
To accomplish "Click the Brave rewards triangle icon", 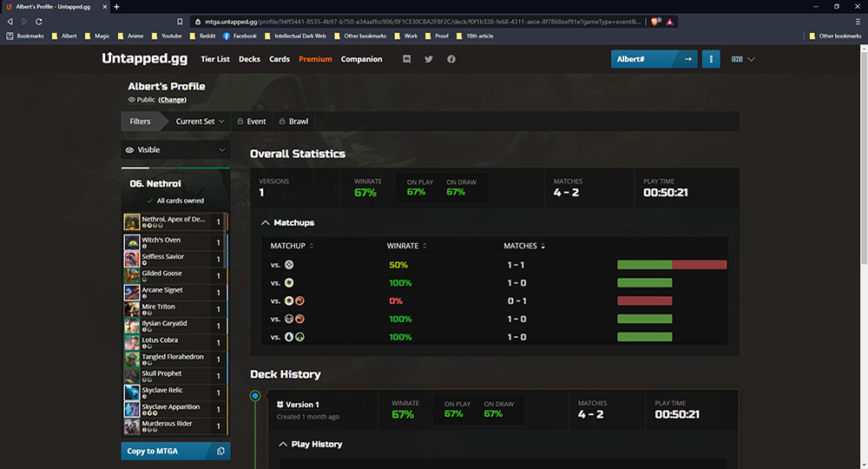I will [x=669, y=22].
